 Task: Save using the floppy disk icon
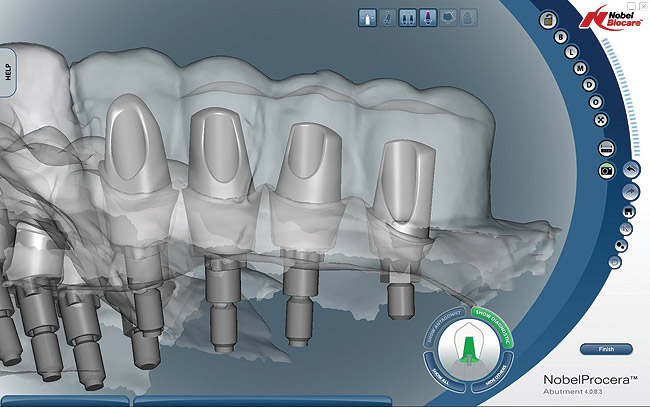tap(626, 212)
